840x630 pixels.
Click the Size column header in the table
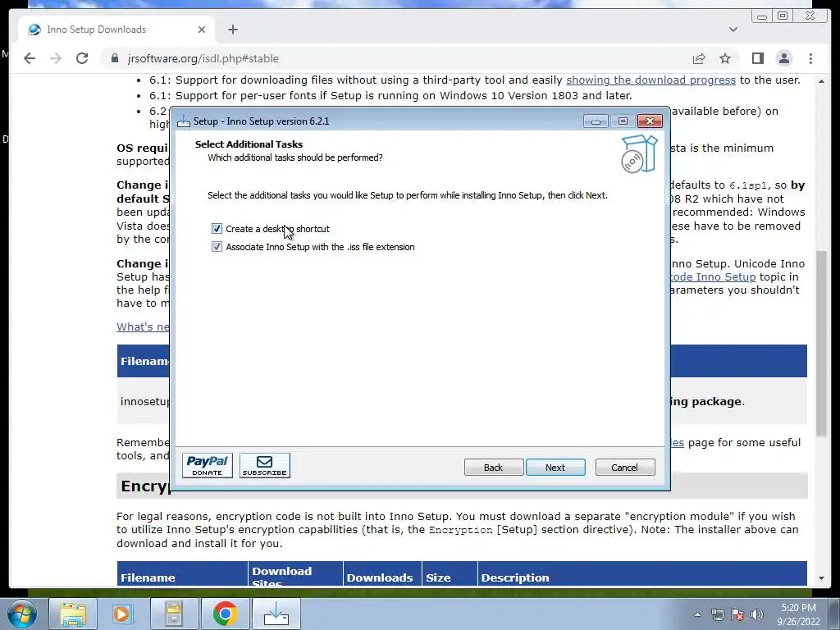pos(450,575)
